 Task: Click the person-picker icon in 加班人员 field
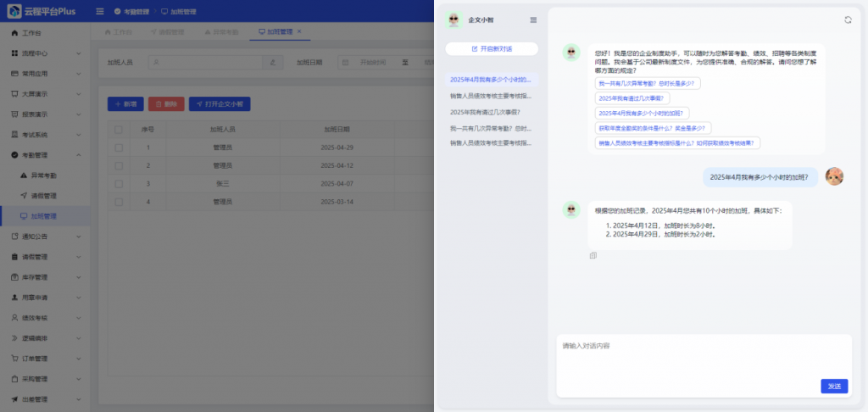tap(272, 63)
